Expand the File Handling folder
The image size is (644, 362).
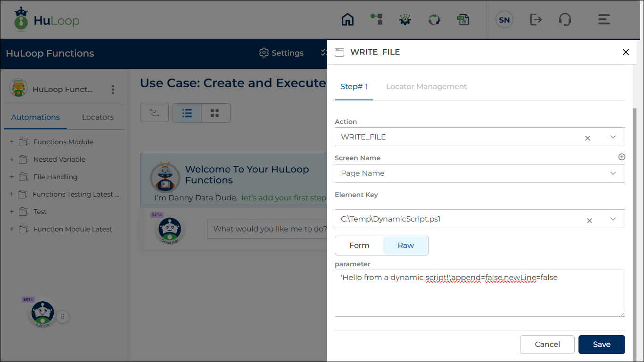[x=12, y=177]
